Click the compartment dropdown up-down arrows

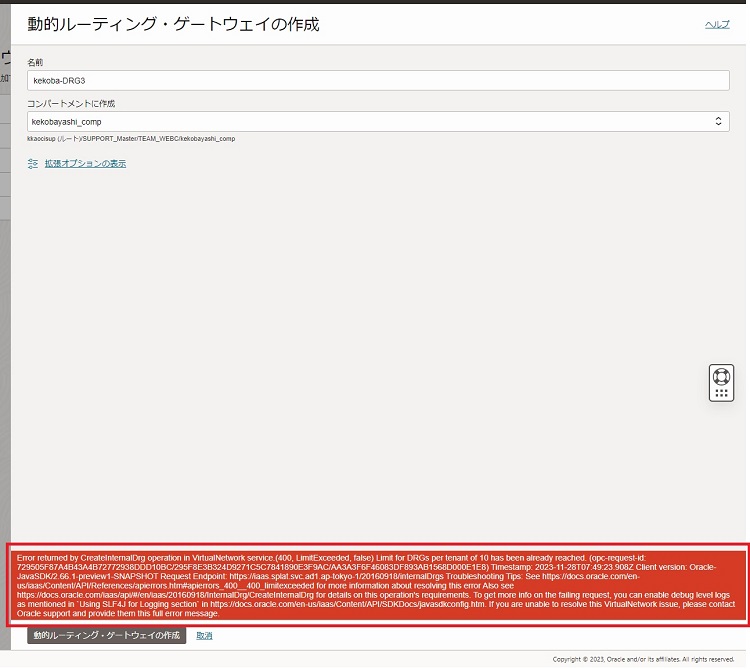point(718,121)
